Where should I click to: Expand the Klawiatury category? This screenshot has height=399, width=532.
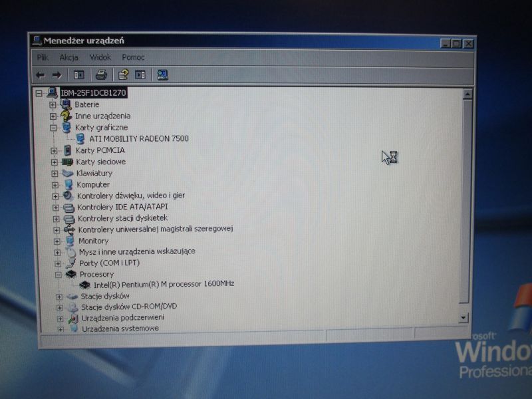(x=55, y=174)
